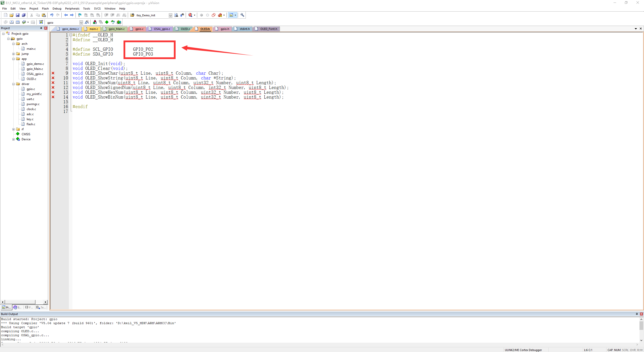Toggle the window layout toolbar button
Image resolution: width=644 pixels, height=352 pixels.
tap(231, 15)
